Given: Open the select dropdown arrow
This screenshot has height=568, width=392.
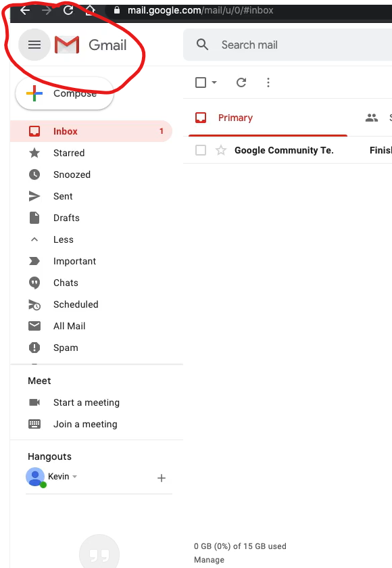Looking at the screenshot, I should (214, 82).
